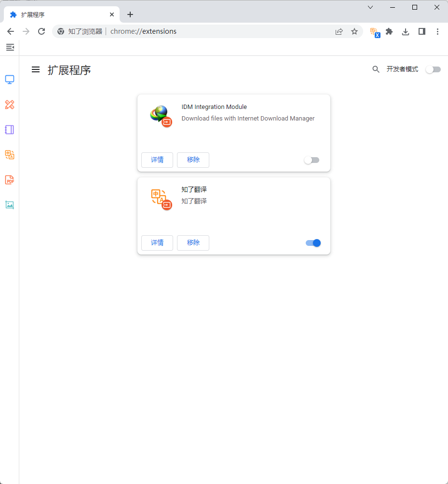Open the extensions page hamburger menu

point(36,69)
